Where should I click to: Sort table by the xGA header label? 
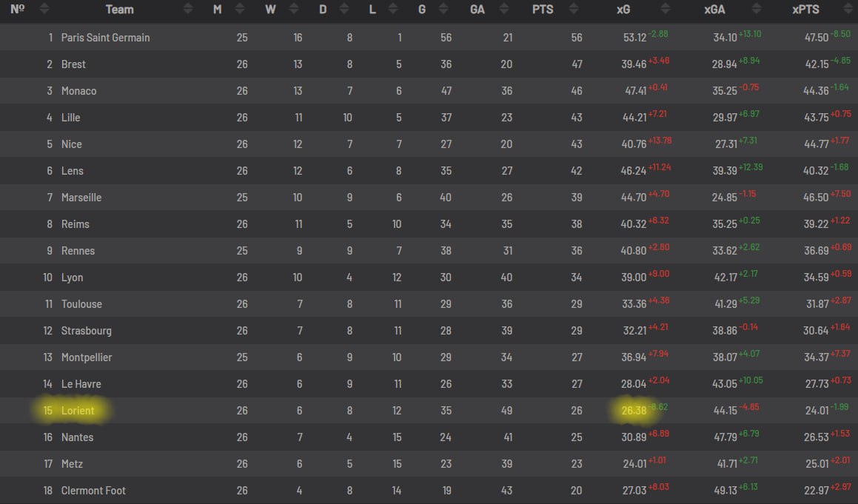pyautogui.click(x=715, y=10)
